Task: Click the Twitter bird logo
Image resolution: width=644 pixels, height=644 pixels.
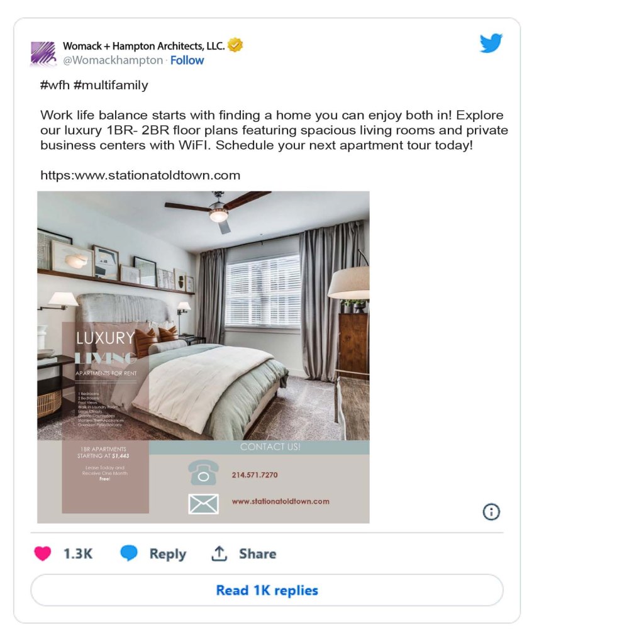Action: pyautogui.click(x=491, y=44)
